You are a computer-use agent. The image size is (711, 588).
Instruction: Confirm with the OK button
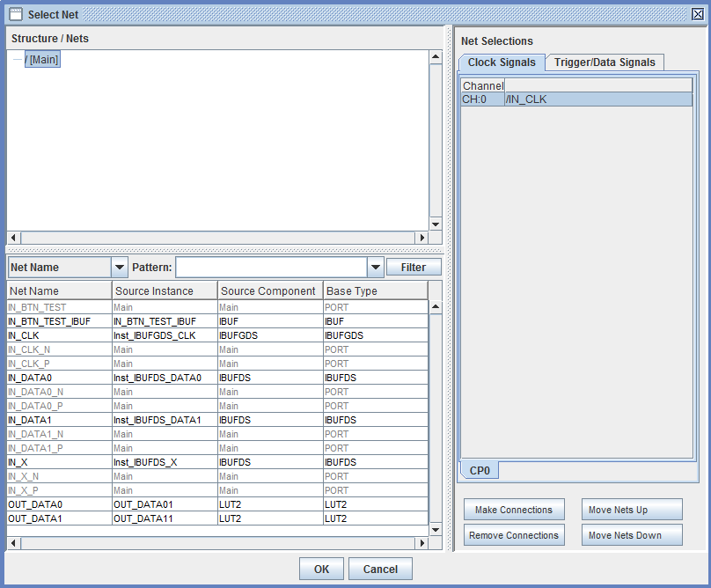click(321, 569)
